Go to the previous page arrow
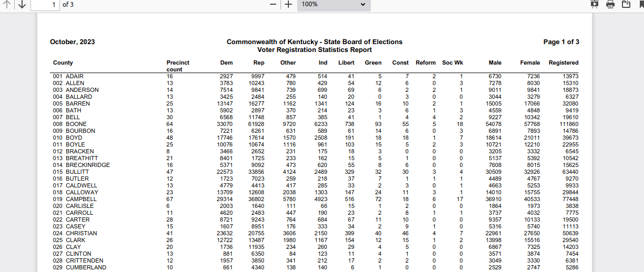The image size is (644, 272). pyautogui.click(x=7, y=4)
